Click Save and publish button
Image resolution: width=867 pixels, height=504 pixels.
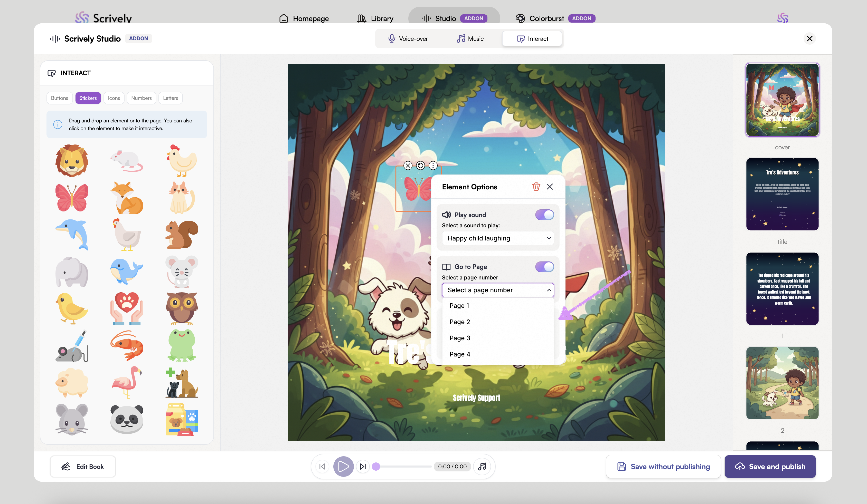pos(770,467)
